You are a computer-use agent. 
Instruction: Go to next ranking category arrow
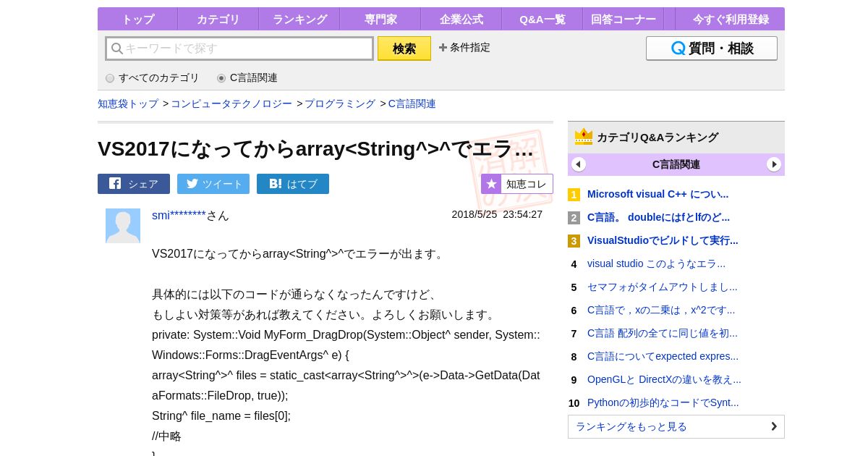[774, 164]
